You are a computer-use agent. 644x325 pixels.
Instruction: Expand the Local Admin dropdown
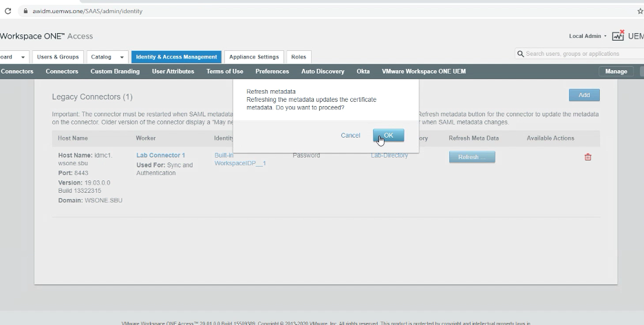[x=588, y=36]
